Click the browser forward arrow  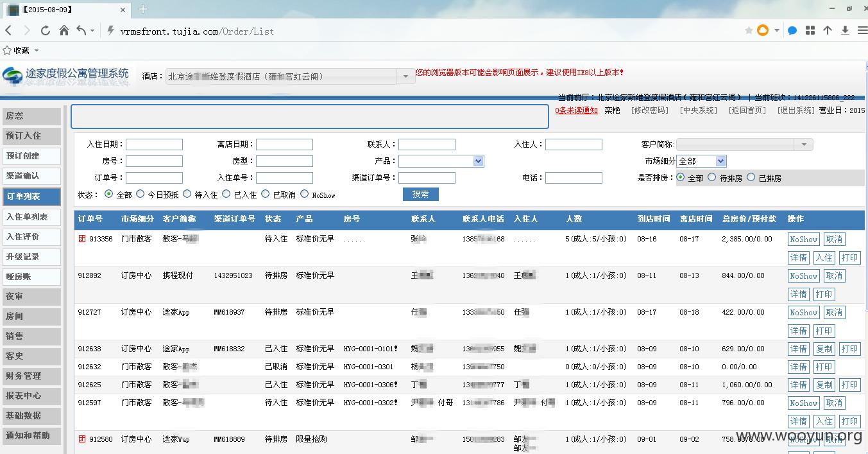pos(27,30)
